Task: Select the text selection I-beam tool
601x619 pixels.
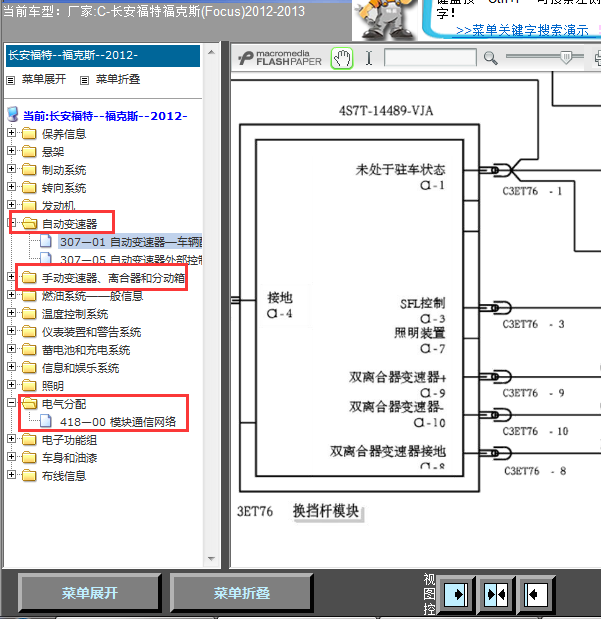Action: 368,58
